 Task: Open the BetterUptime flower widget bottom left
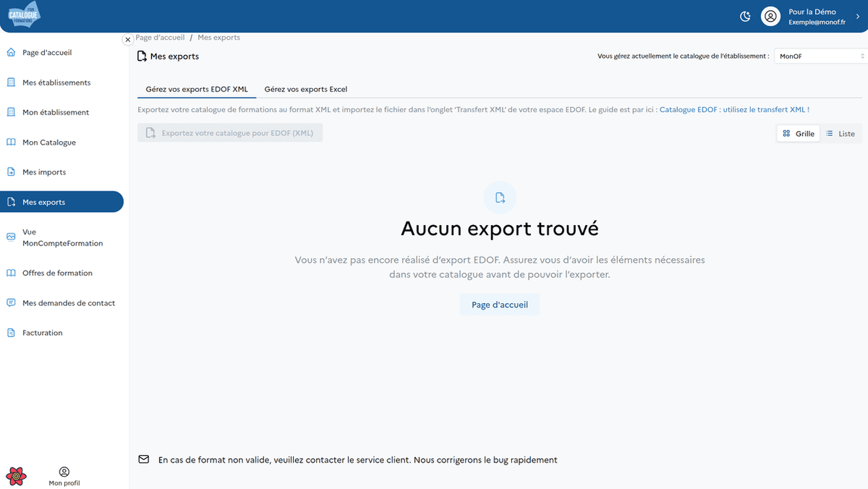[16, 476]
